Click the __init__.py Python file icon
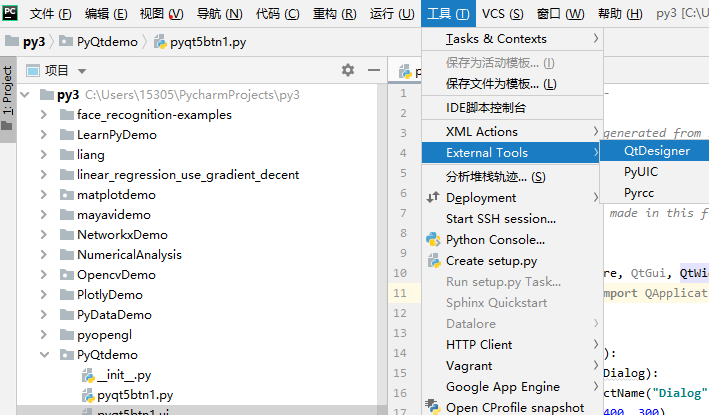This screenshot has height=415, width=709. (88, 375)
